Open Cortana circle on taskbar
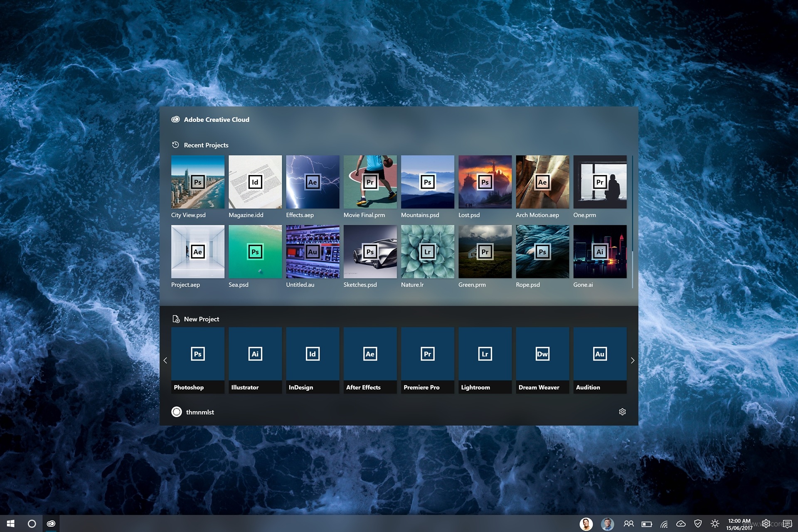This screenshot has width=798, height=532. pos(32,524)
